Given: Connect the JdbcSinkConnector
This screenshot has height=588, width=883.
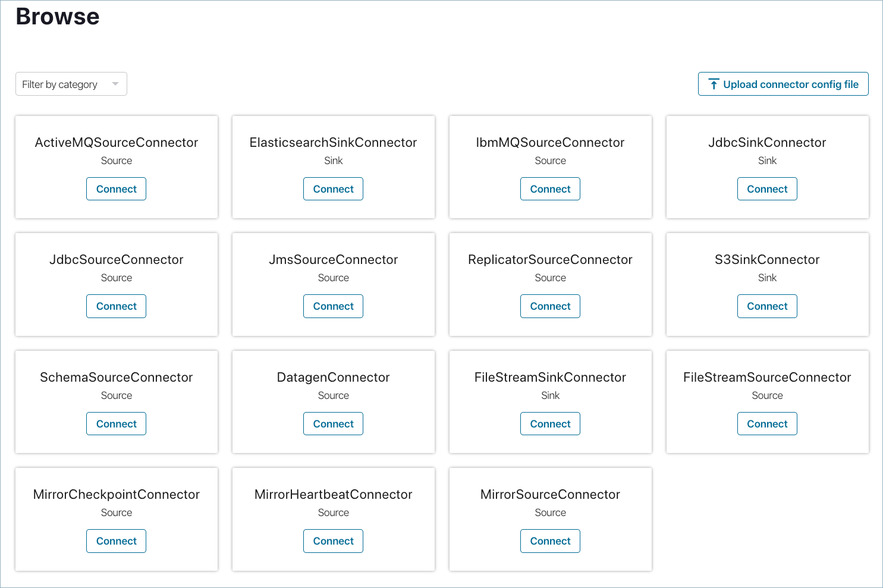Looking at the screenshot, I should point(767,189).
